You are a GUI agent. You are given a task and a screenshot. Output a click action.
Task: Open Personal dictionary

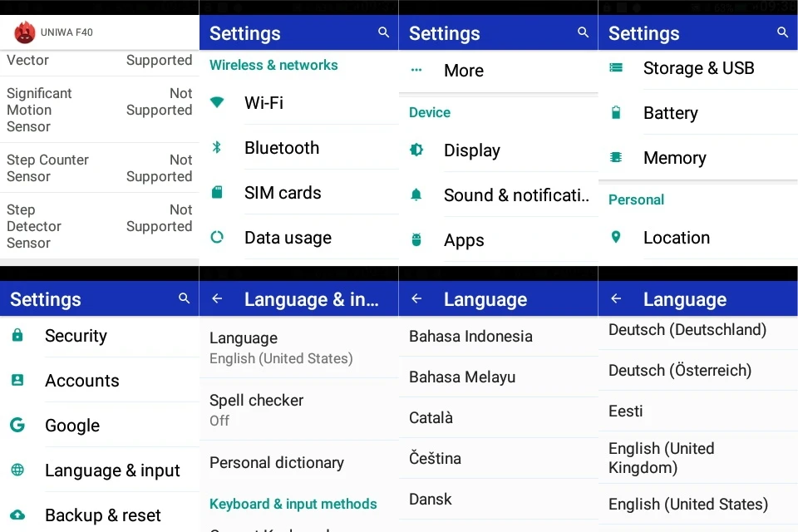[x=298, y=463]
